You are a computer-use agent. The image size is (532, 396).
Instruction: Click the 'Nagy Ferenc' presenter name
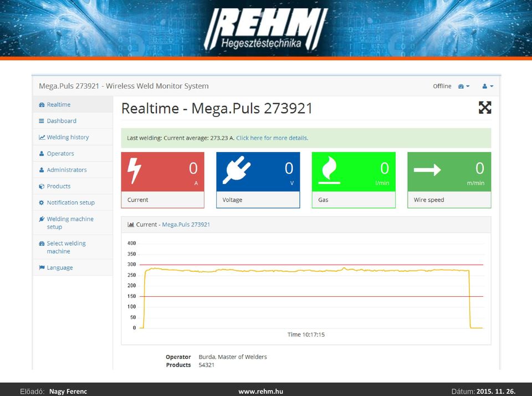68,391
